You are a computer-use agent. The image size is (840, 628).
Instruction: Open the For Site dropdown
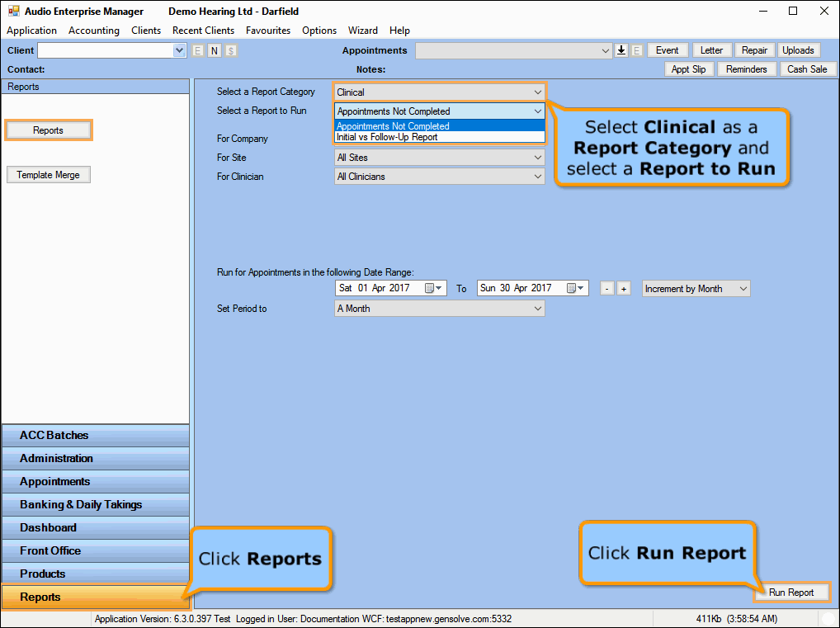[x=537, y=158]
